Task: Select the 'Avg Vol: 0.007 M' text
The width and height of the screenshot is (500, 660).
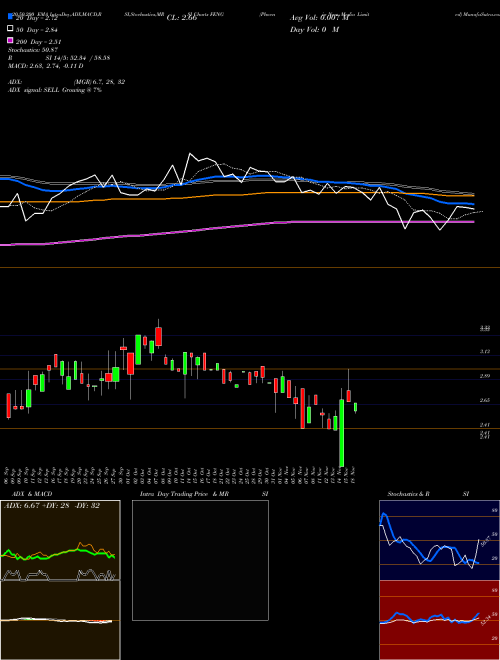Action: [x=319, y=18]
